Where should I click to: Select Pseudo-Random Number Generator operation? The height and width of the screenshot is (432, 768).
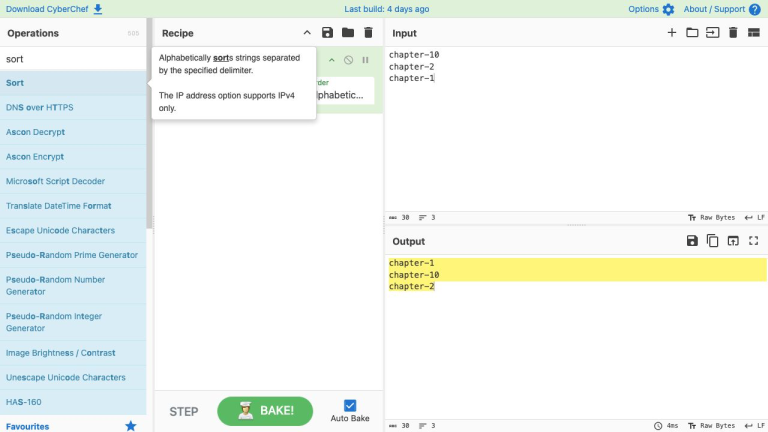[73, 286]
